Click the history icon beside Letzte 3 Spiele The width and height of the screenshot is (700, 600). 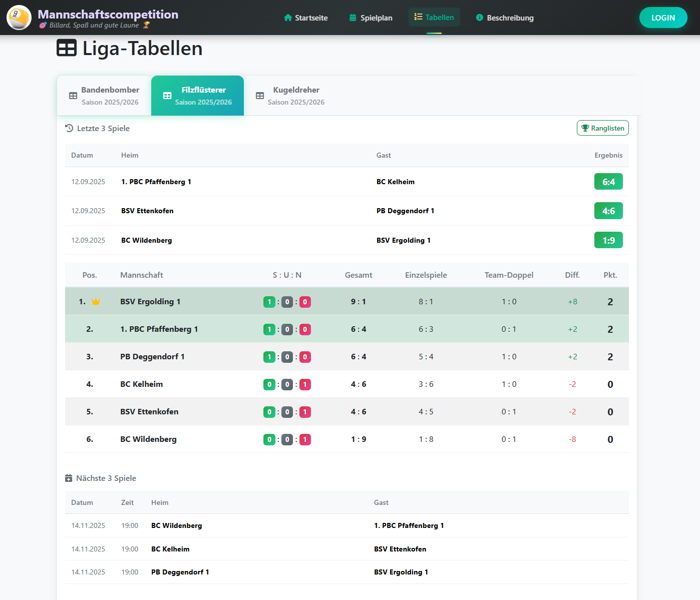point(69,128)
